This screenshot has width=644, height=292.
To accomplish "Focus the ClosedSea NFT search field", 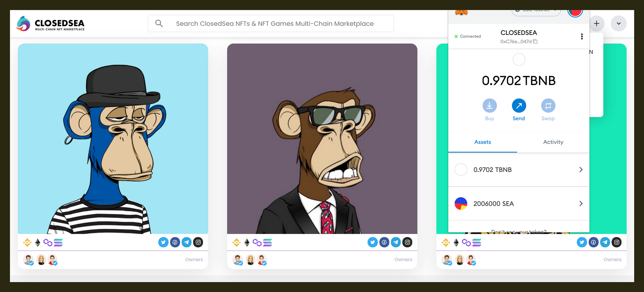I will pos(270,23).
